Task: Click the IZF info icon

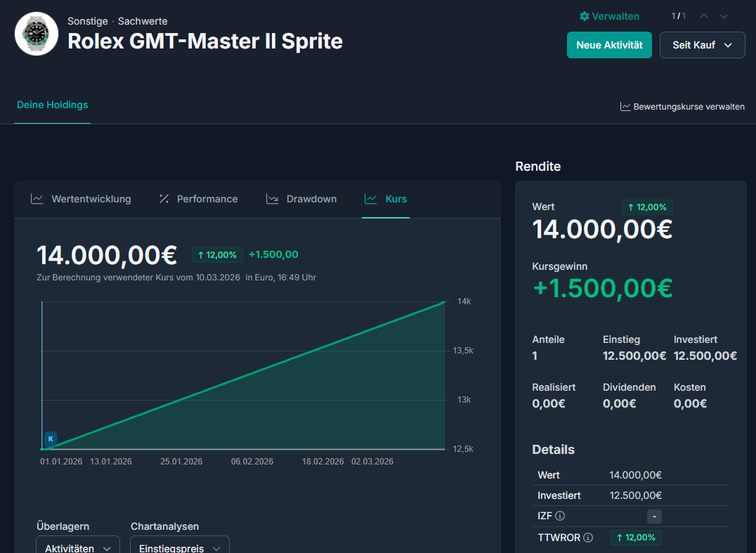Action: pyautogui.click(x=560, y=516)
